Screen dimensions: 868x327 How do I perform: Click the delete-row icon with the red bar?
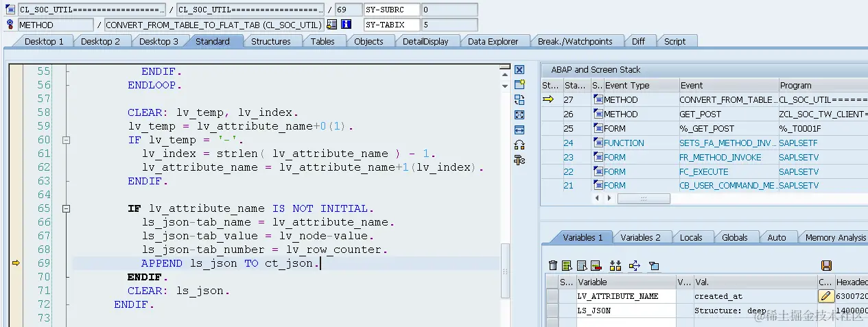click(x=596, y=265)
